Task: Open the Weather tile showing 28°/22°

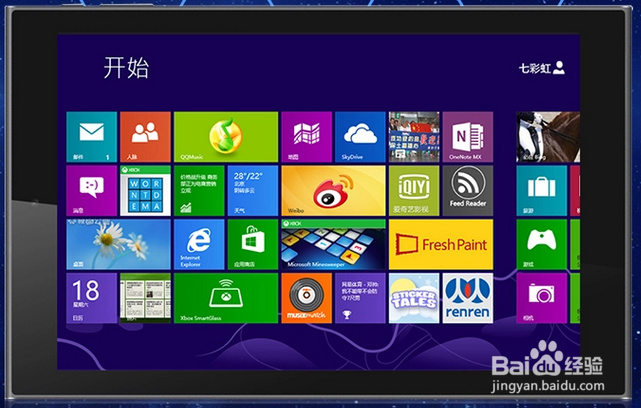Action: tap(253, 191)
